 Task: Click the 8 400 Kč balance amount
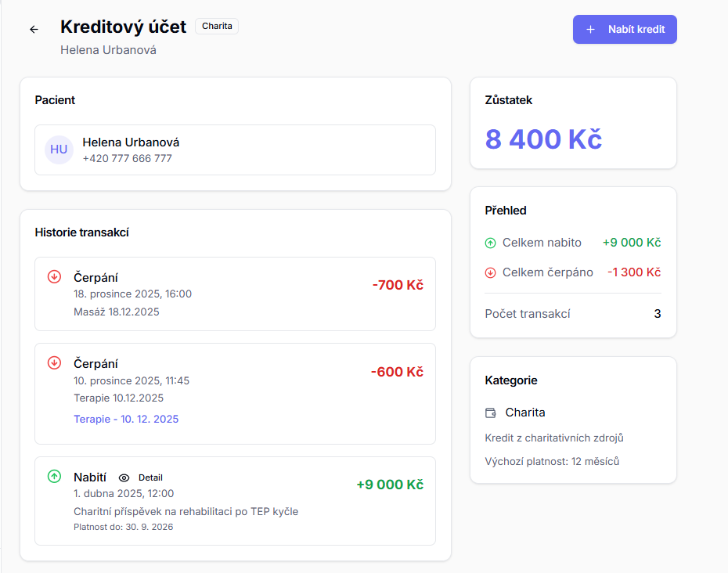point(543,139)
